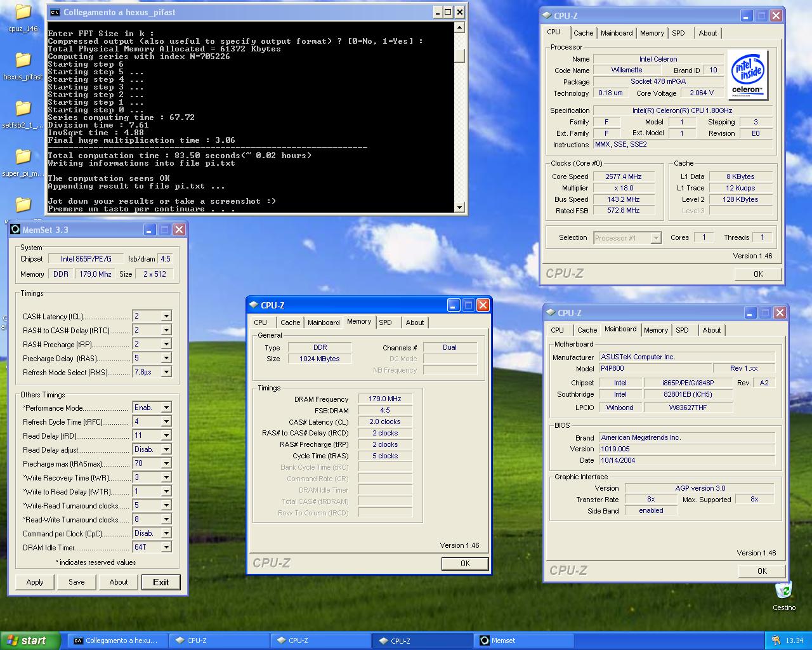
Task: Open the setfsb2_1 desktop folder
Action: pos(23,114)
